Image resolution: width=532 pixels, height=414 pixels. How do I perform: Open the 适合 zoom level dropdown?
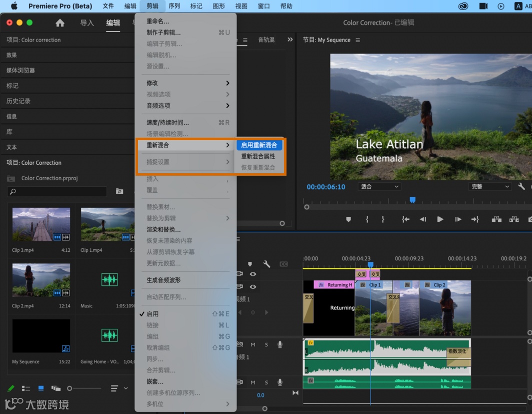(379, 186)
